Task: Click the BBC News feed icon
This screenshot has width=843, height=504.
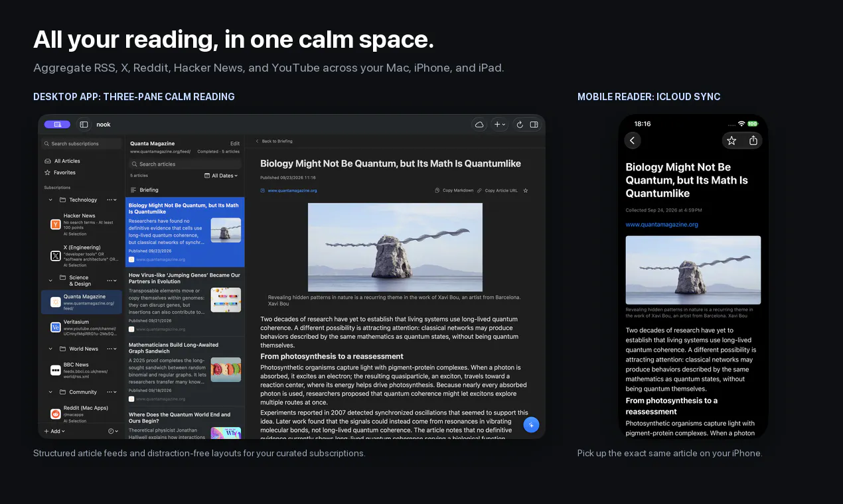Action: [x=56, y=370]
